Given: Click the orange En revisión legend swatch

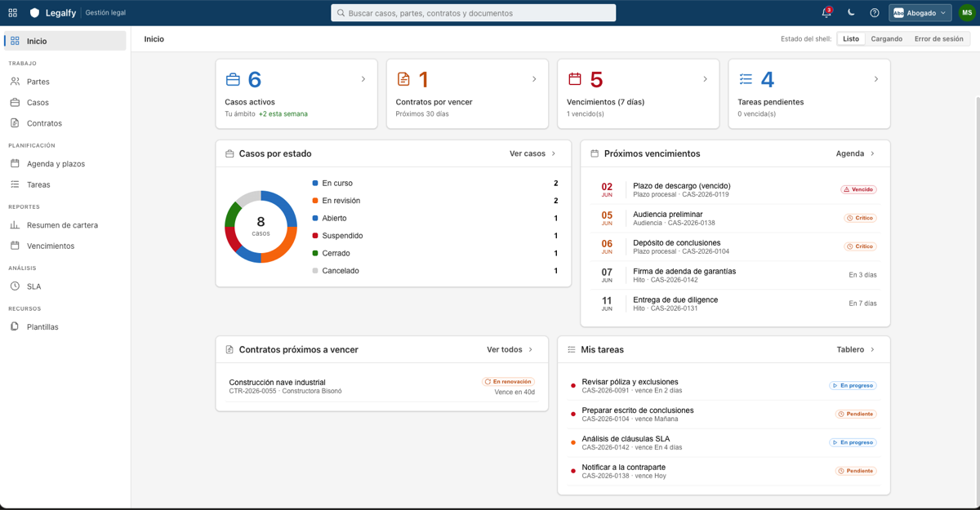Looking at the screenshot, I should 315,201.
